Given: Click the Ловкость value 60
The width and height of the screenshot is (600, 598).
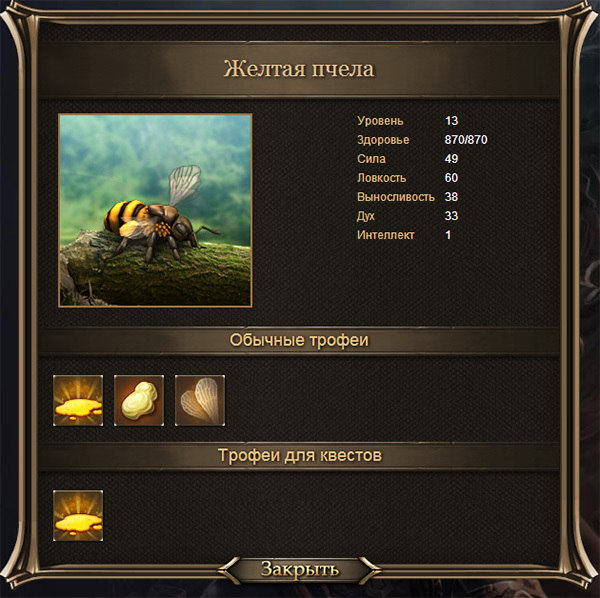Looking at the screenshot, I should 451,178.
